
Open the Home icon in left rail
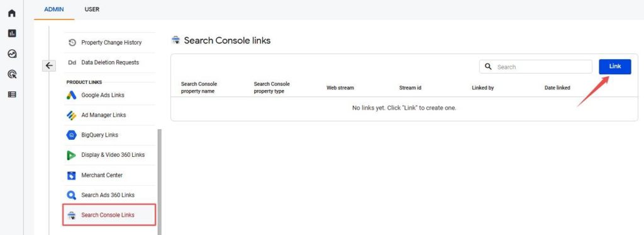pos(12,13)
